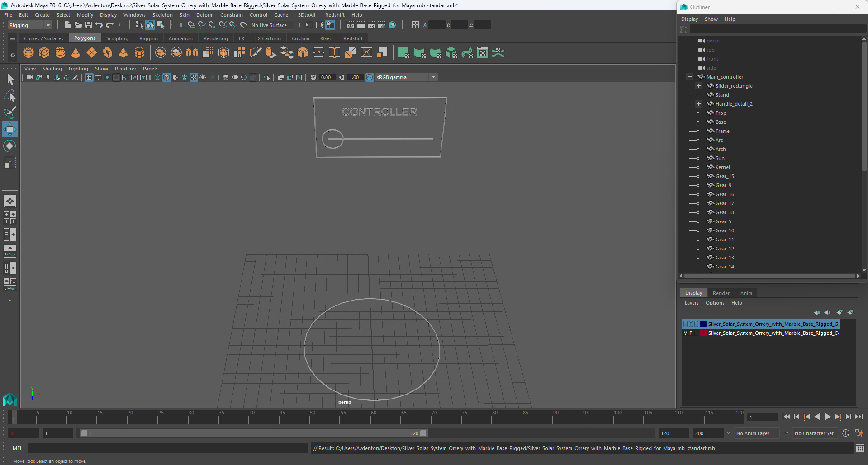Create a polygon pyramid from the shelf
This screenshot has height=465, width=868.
123,53
